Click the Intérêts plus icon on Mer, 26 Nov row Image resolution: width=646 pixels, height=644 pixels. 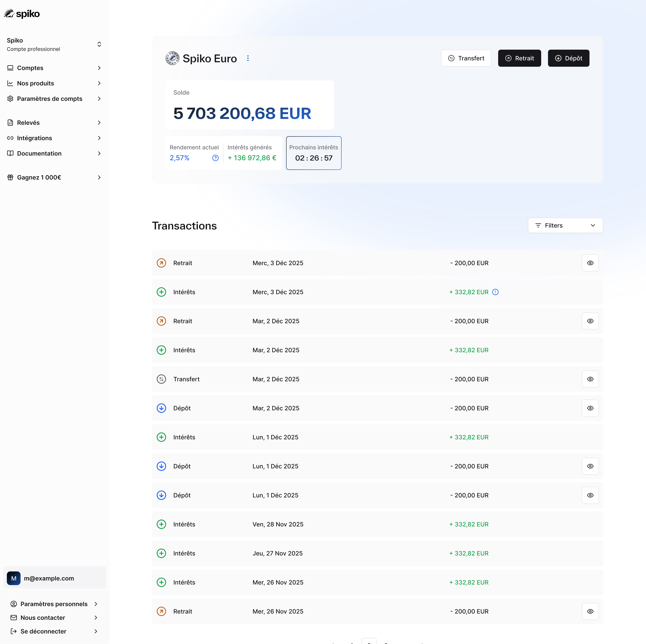coord(161,582)
